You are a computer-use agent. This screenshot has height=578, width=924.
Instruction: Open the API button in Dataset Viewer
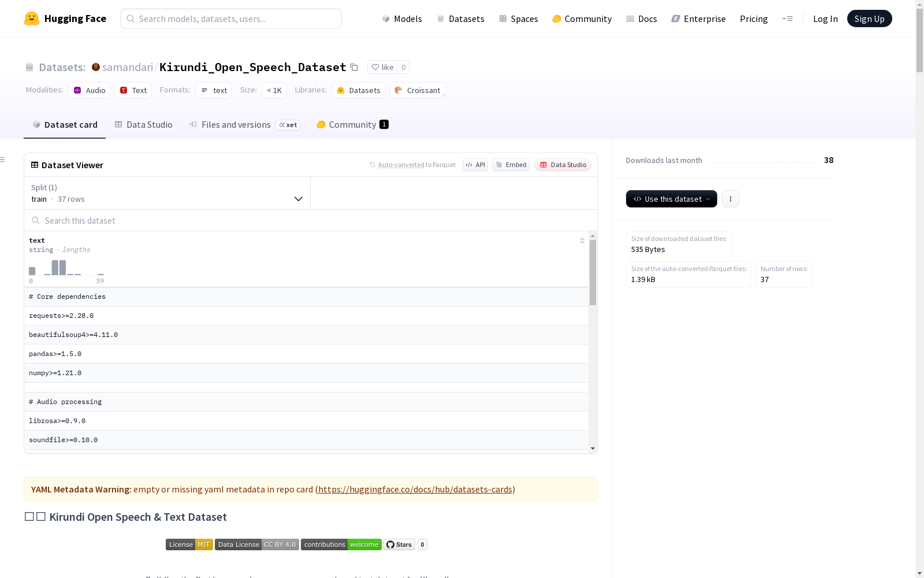click(475, 165)
